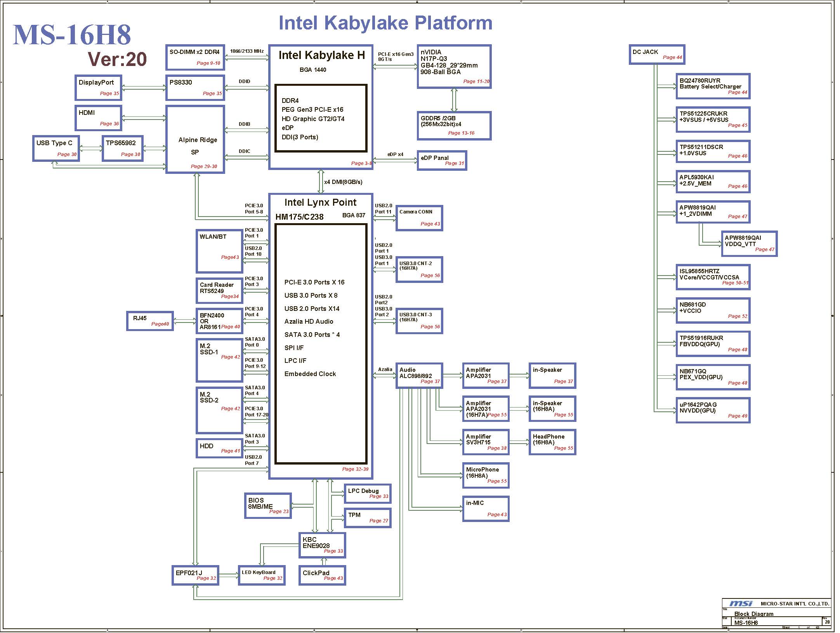840x633 pixels.
Task: Click the "NB671GQ" block label
Action: tap(693, 371)
